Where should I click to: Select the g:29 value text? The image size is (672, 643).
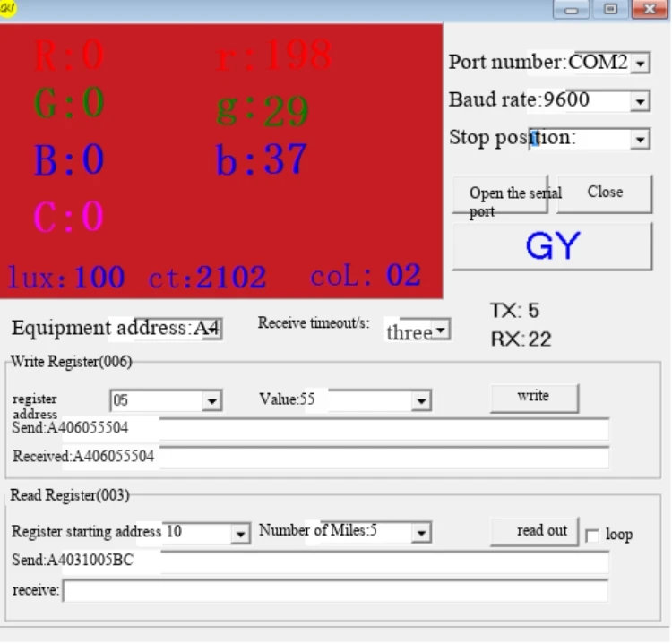coord(263,110)
